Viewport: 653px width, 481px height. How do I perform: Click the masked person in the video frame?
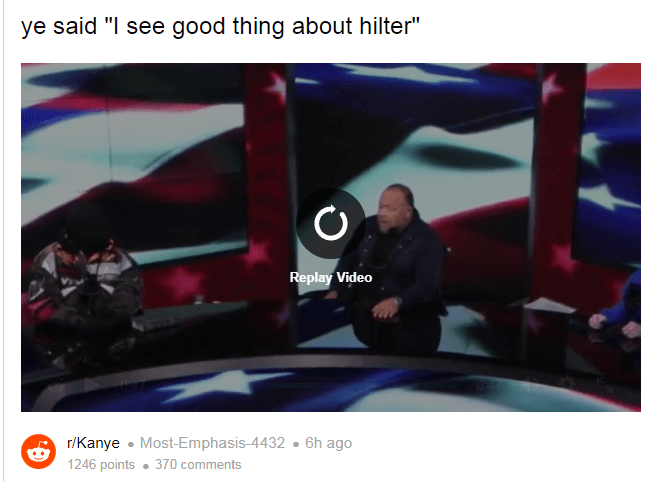point(83,283)
